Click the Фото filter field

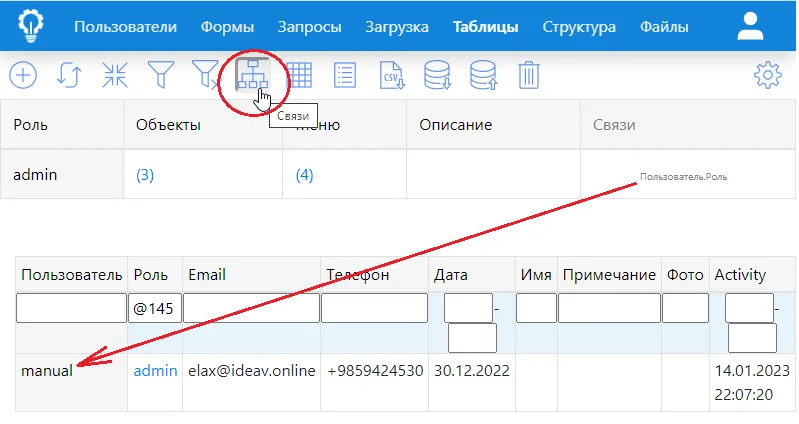[x=685, y=308]
